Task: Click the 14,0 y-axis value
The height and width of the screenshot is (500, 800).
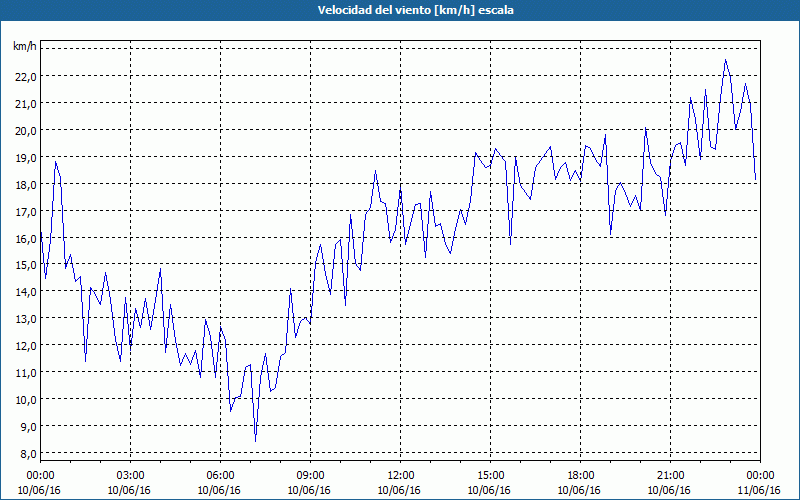Action: pos(26,292)
